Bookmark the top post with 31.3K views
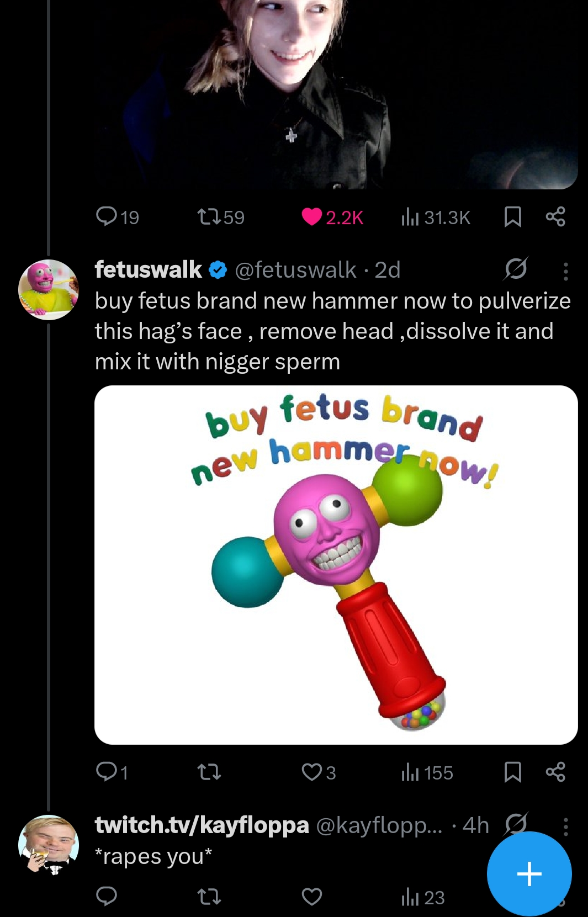 (513, 217)
